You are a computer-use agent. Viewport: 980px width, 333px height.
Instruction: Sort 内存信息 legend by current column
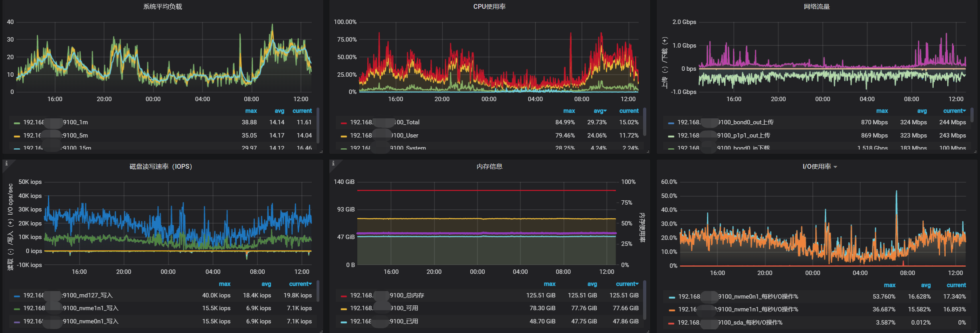coord(627,284)
